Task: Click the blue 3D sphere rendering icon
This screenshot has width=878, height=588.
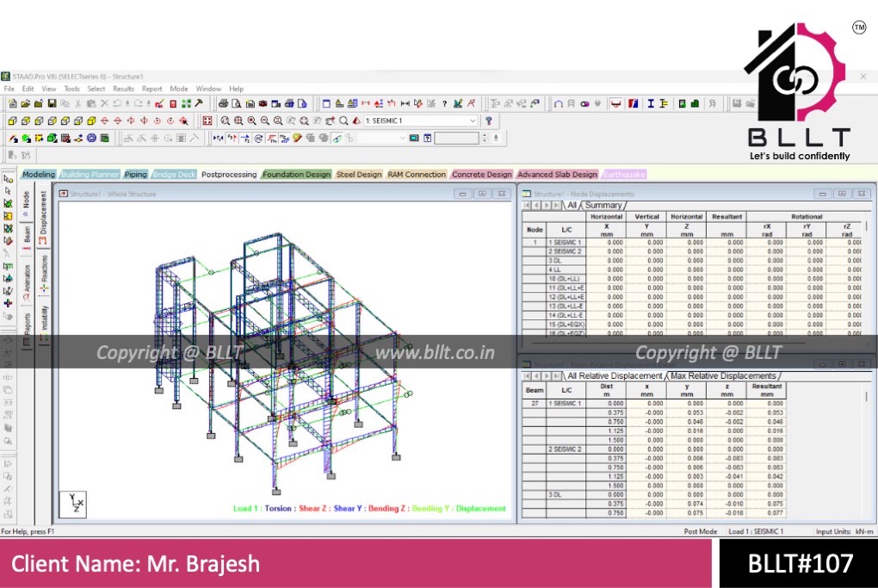Action: pos(91,139)
